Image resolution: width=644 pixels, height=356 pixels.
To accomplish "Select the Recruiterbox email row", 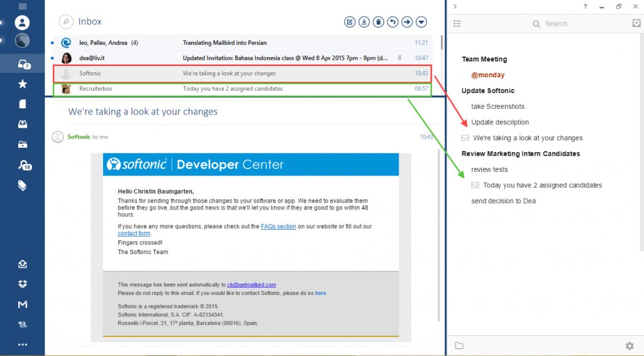I will (x=242, y=89).
